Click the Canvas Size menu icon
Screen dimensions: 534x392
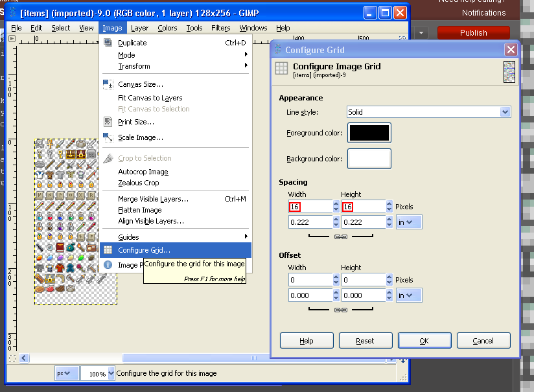click(108, 84)
